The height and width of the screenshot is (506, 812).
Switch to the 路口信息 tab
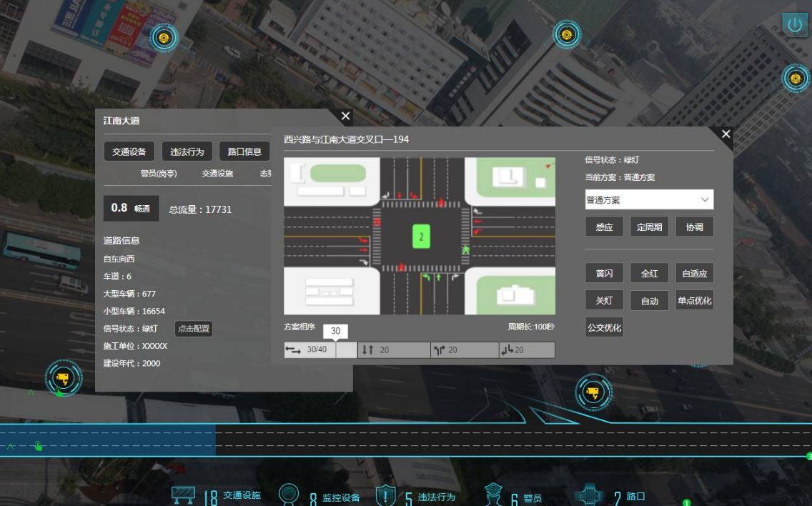244,152
